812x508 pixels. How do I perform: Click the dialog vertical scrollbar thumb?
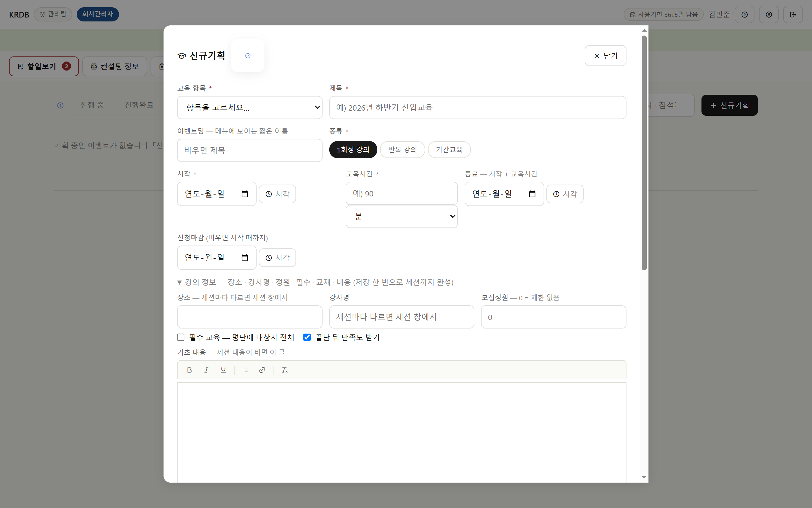pyautogui.click(x=644, y=153)
